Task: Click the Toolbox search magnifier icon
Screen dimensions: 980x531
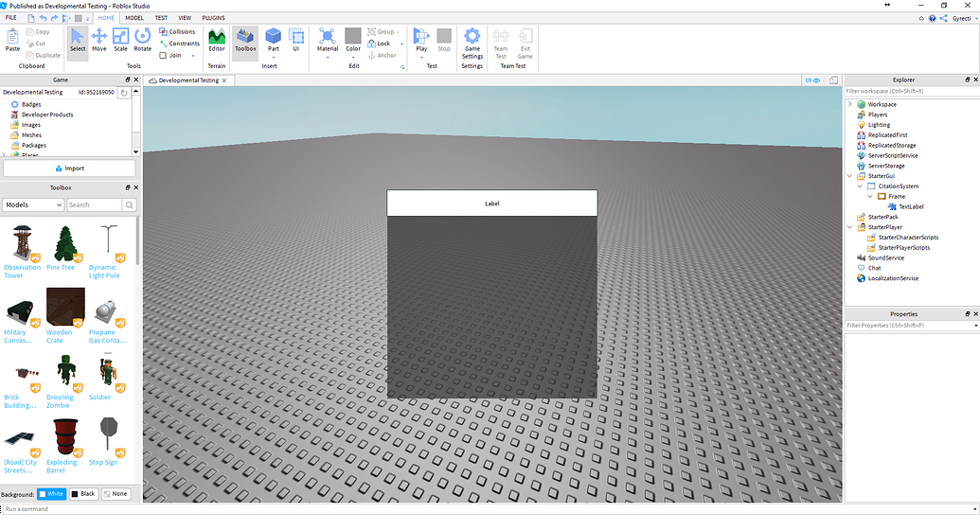Action: [129, 204]
